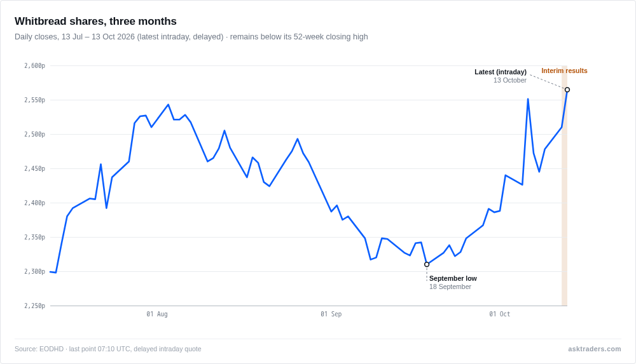Click the Latest (intraday) data point marker

(567, 90)
